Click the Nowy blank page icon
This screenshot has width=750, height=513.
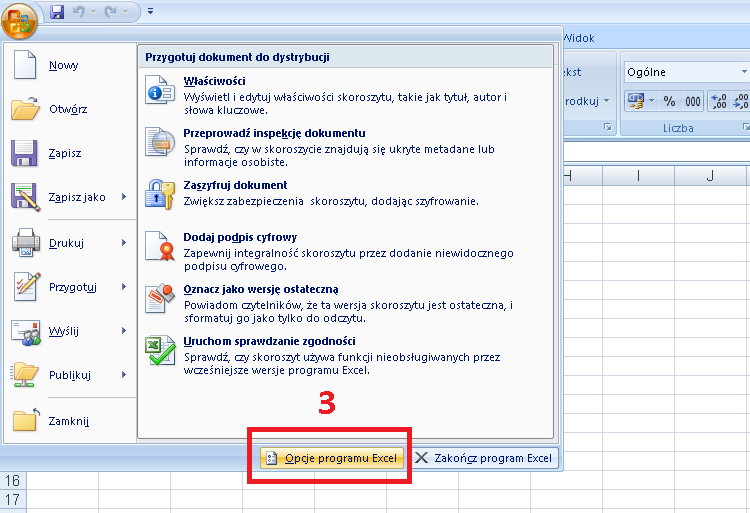[x=25, y=65]
